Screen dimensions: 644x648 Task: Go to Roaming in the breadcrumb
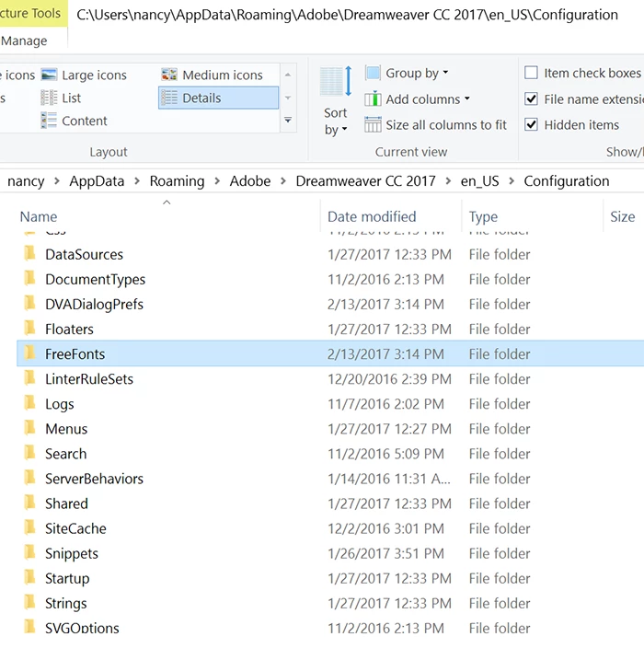point(177,181)
